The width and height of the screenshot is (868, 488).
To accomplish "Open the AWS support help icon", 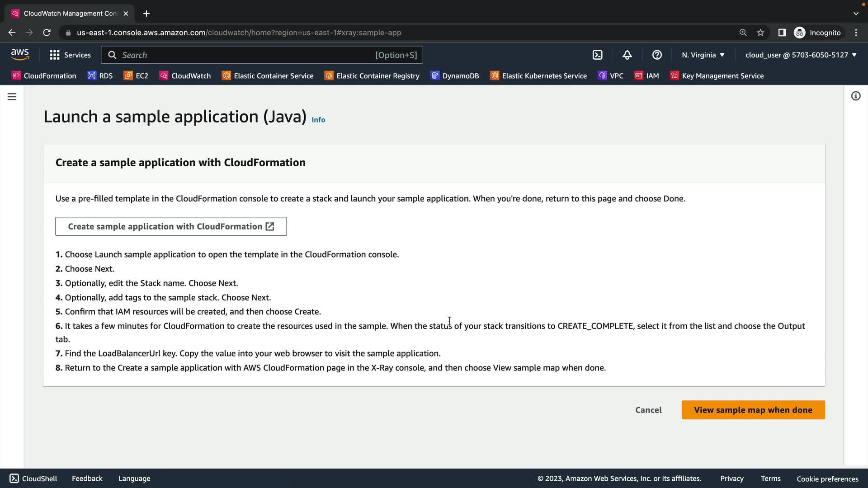I will point(657,55).
